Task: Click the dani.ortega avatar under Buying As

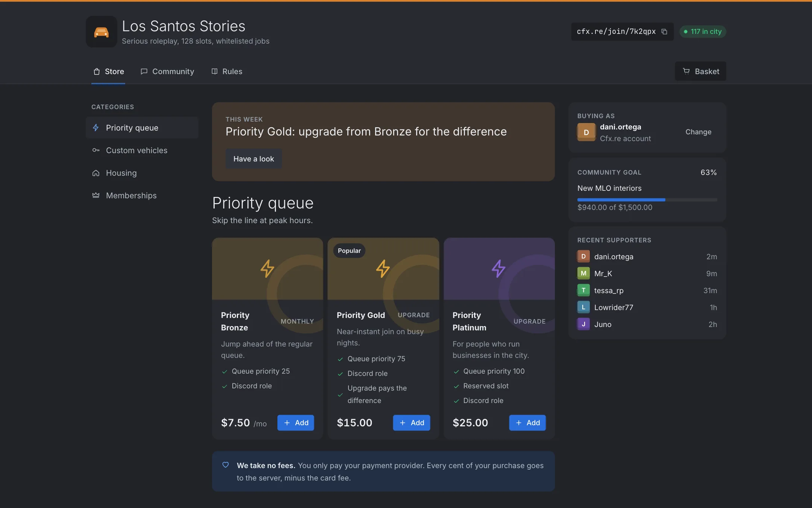Action: (586, 132)
